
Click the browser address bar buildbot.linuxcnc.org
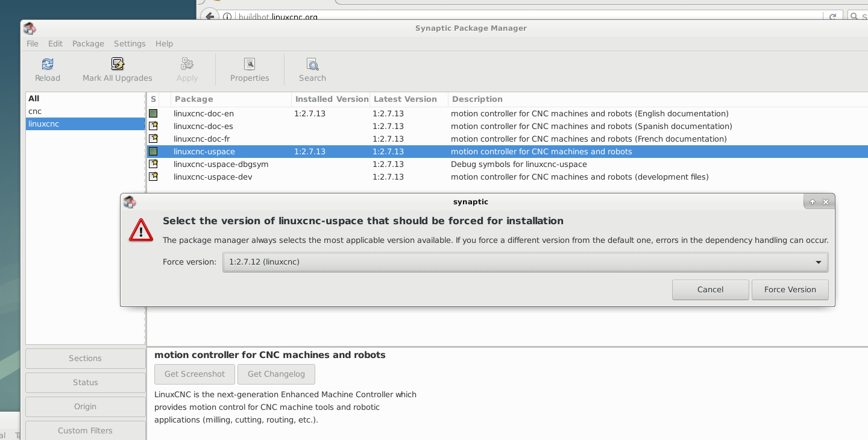(278, 17)
